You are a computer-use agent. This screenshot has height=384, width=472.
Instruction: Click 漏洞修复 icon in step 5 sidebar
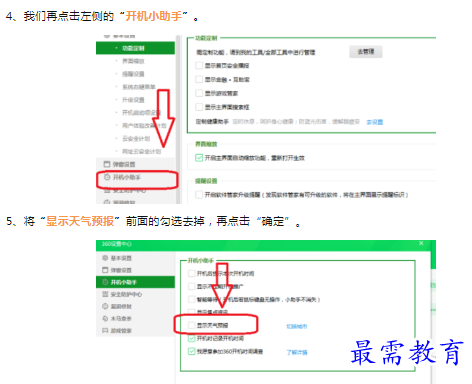(105, 306)
